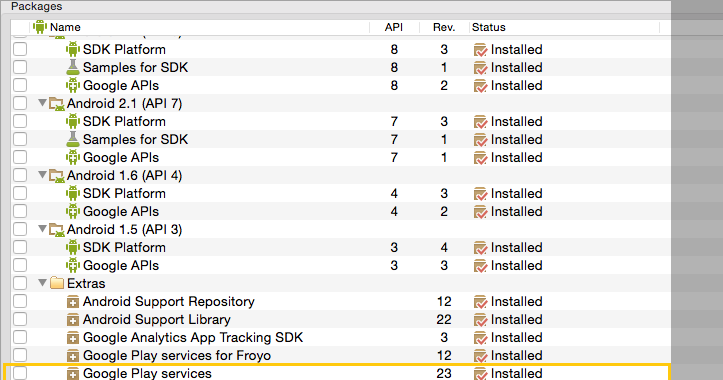Click the Google APIs API 7 add-on icon

[72, 157]
